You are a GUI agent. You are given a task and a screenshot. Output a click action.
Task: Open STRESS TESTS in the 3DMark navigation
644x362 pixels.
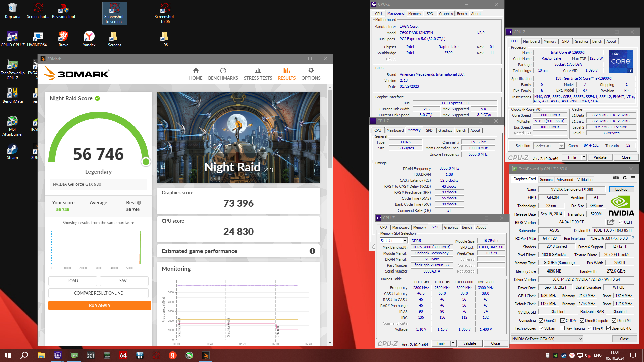[258, 74]
